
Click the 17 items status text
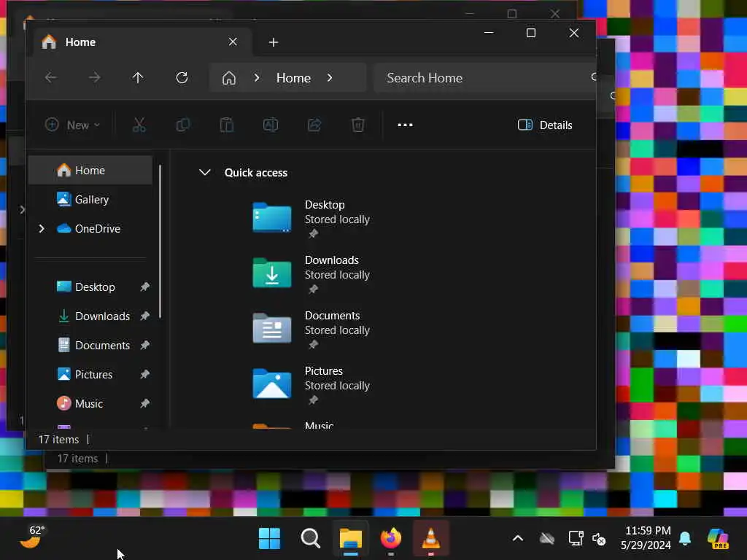pyautogui.click(x=58, y=439)
